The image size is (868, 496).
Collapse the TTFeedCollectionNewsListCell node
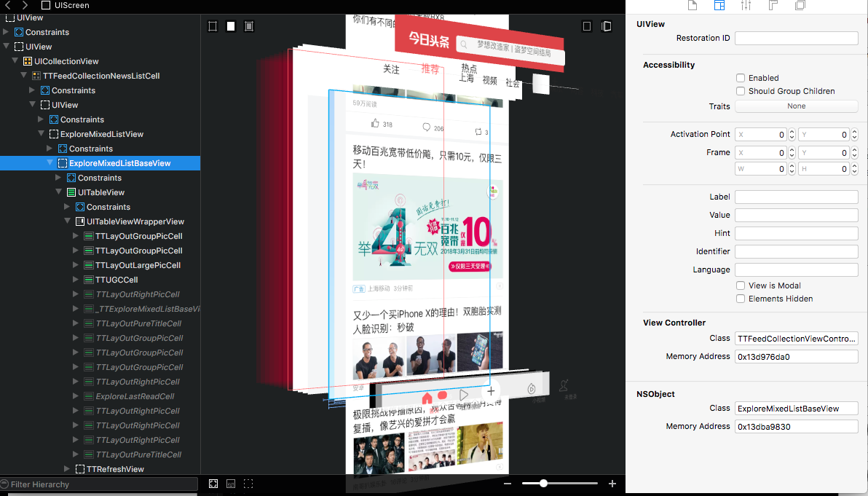click(x=24, y=76)
